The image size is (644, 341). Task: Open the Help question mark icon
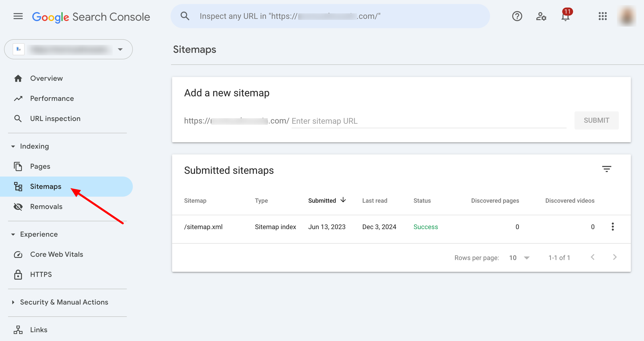click(517, 16)
